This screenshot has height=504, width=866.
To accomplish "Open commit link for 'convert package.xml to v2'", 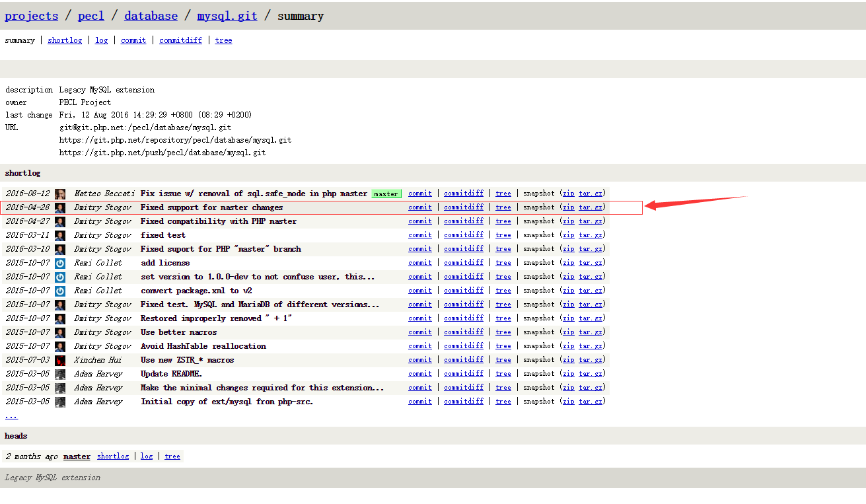I will pos(420,291).
